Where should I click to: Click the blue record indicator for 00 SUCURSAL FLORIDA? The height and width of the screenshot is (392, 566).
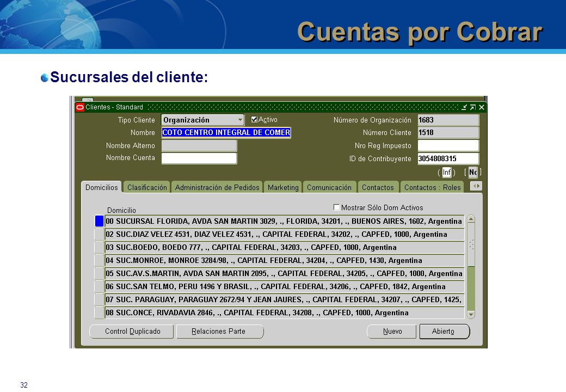click(99, 221)
